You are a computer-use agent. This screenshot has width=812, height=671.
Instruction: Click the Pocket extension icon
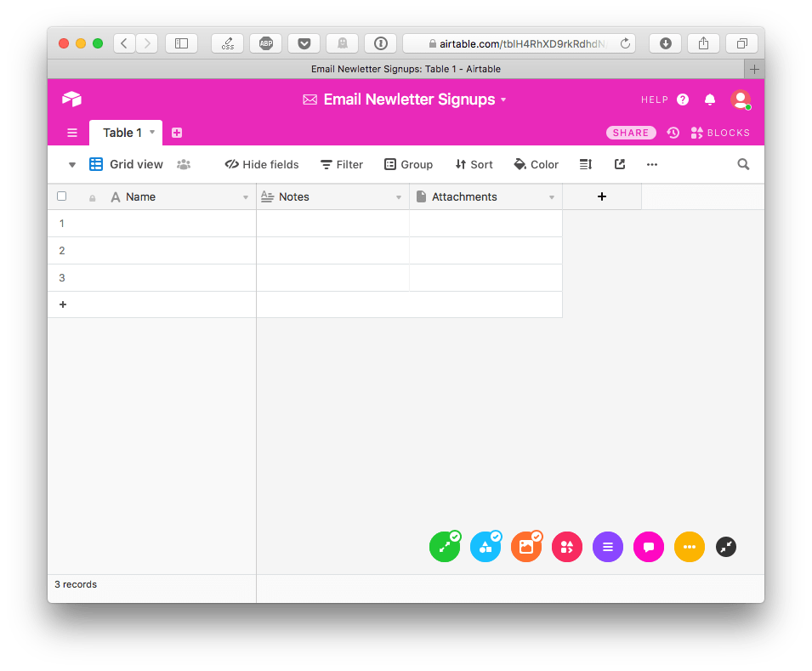click(304, 43)
